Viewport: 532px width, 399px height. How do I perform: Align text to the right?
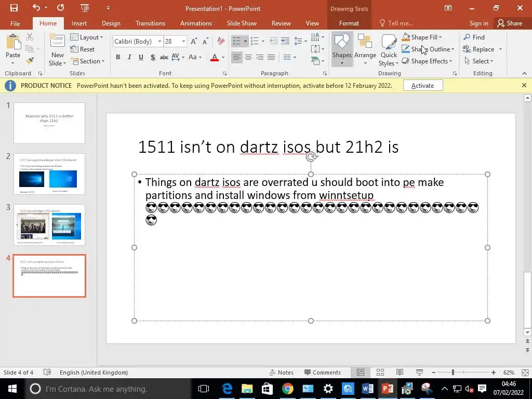(260, 57)
